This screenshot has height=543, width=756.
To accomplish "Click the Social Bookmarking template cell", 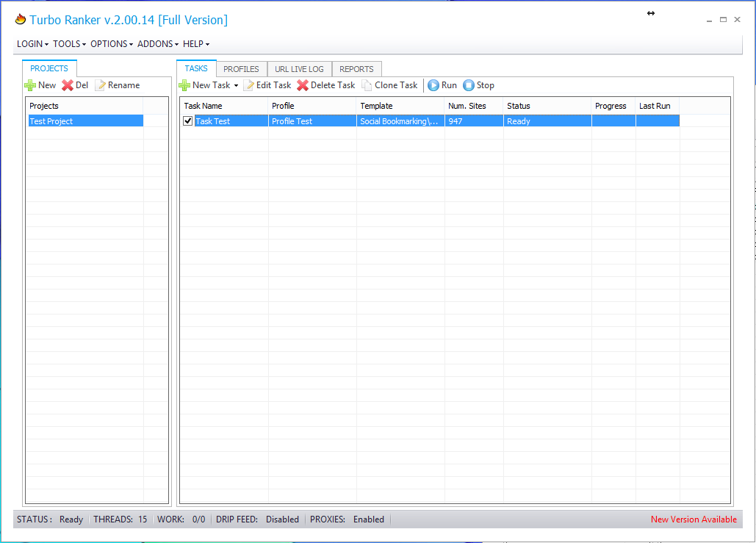I will [x=400, y=121].
